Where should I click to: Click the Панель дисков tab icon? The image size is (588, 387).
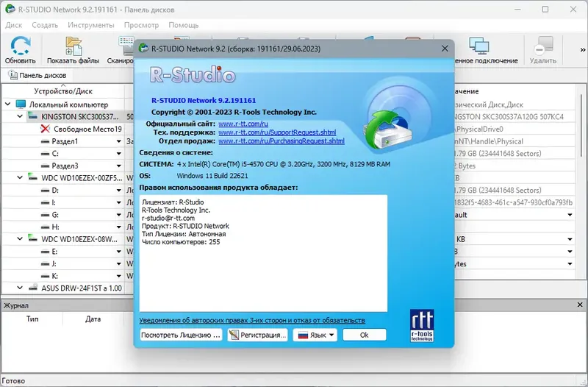pyautogui.click(x=12, y=75)
